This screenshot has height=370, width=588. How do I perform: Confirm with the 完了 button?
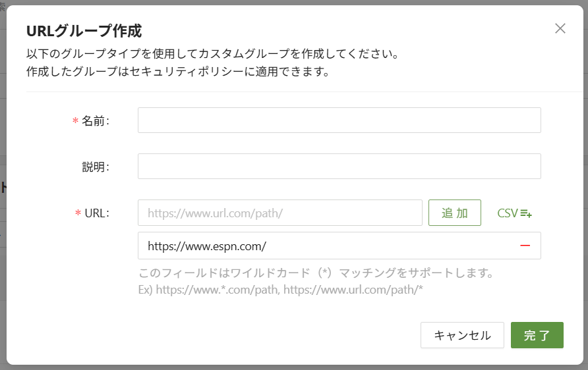click(x=537, y=335)
